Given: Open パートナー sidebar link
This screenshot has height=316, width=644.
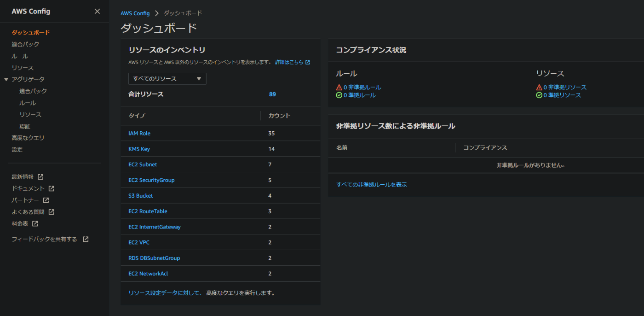Looking at the screenshot, I should click(x=25, y=200).
